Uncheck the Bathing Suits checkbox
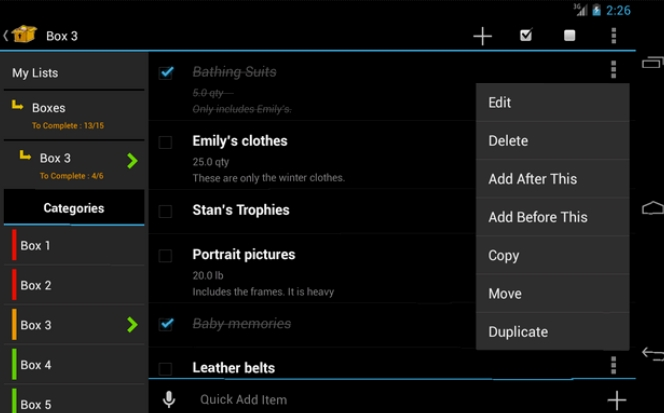This screenshot has width=664, height=413. point(166,72)
